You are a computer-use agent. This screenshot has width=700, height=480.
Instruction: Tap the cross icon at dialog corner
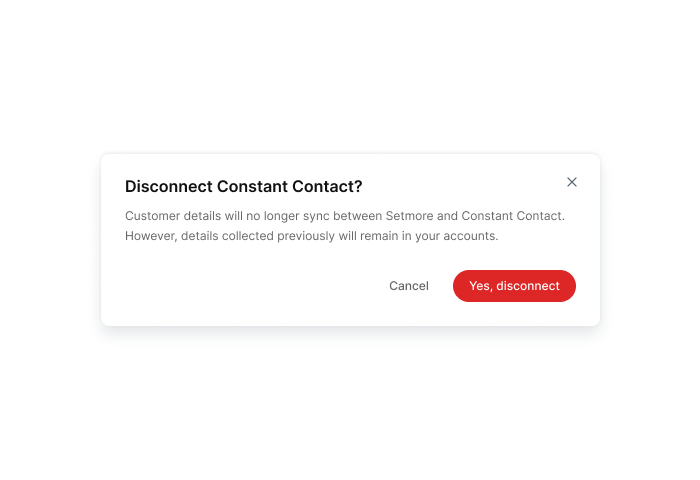click(572, 182)
